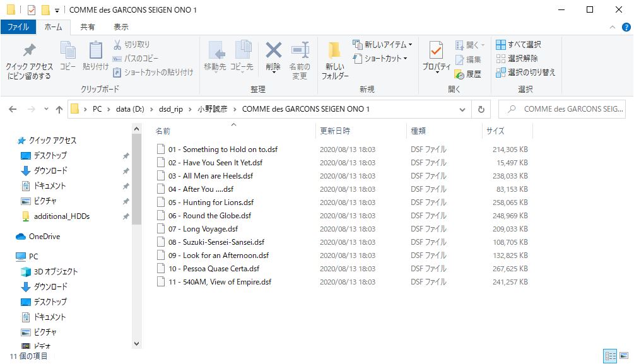Switch to details view layout
The width and height of the screenshot is (634, 364).
click(x=610, y=356)
